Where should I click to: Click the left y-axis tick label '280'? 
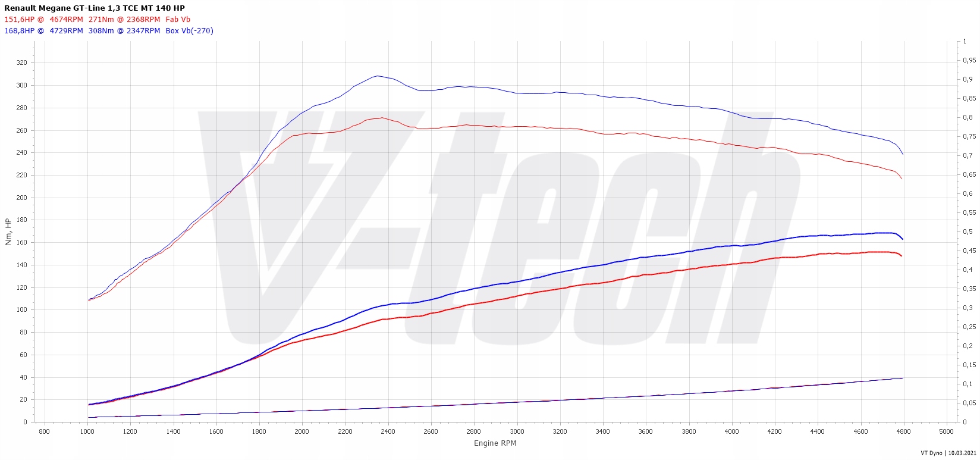click(x=21, y=108)
